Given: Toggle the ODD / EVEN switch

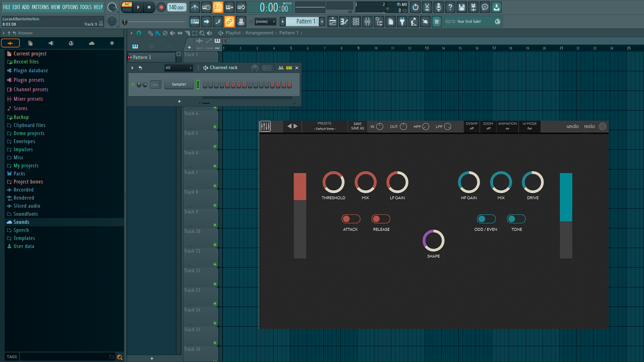Looking at the screenshot, I should [486, 219].
